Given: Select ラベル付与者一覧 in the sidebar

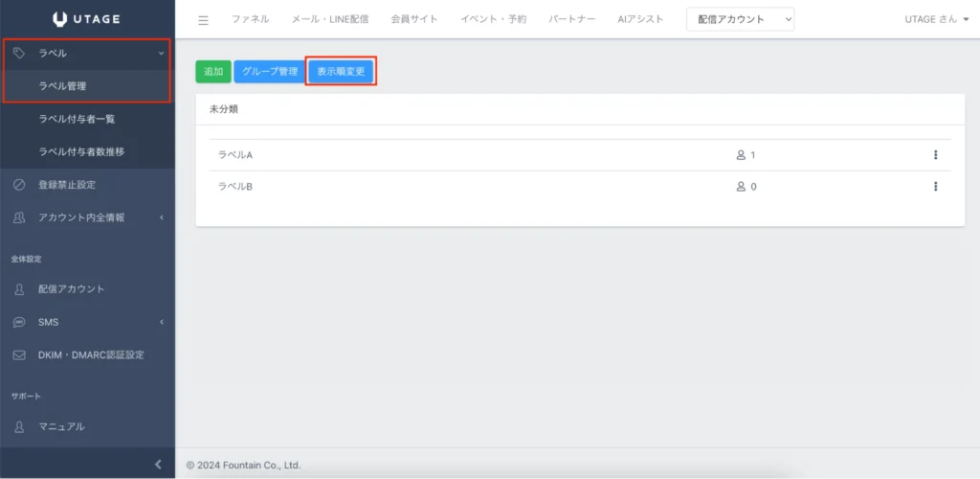Looking at the screenshot, I should [77, 119].
